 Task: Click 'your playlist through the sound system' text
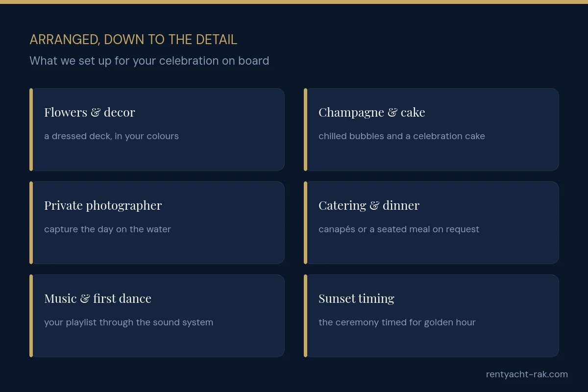128,322
